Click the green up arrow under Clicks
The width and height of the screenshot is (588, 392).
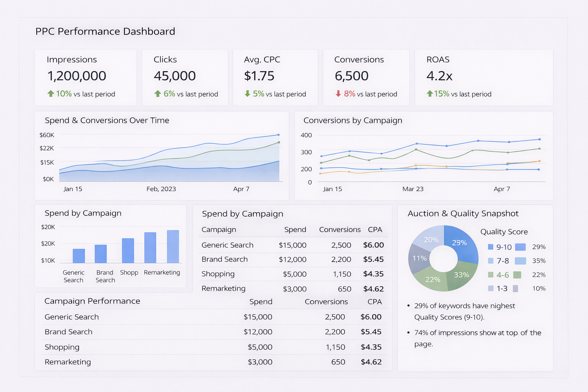(x=157, y=93)
